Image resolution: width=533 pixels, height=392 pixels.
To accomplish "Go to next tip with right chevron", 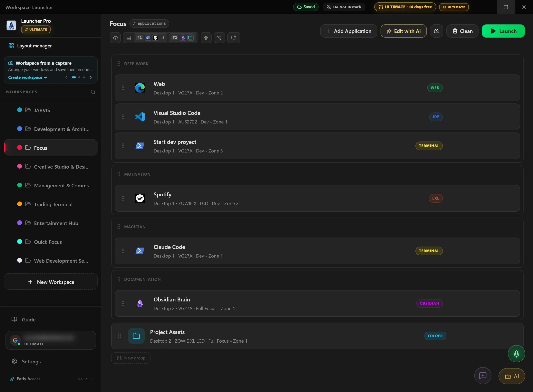I will coord(91,77).
